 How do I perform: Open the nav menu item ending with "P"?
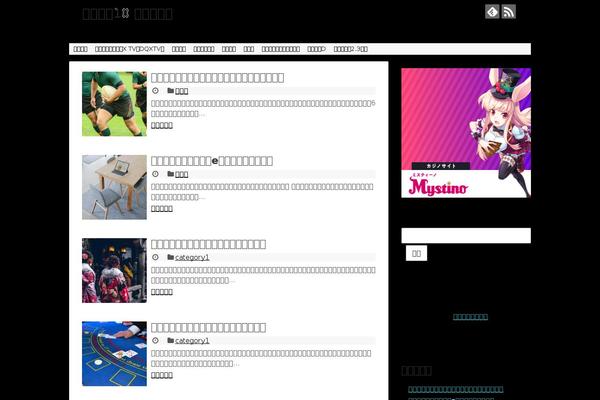click(x=316, y=49)
